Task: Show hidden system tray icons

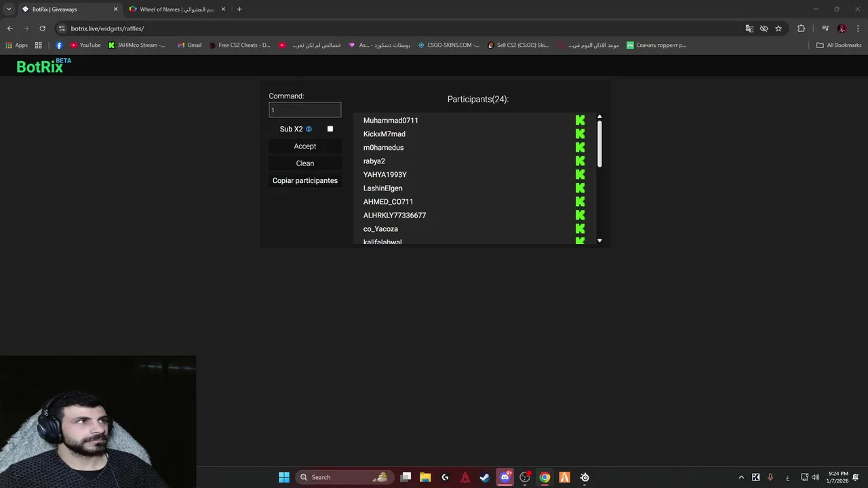Action: click(741, 477)
